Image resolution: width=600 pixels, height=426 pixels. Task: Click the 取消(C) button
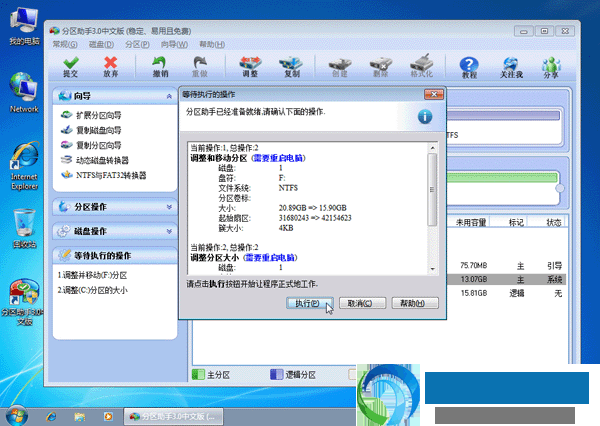click(x=362, y=303)
